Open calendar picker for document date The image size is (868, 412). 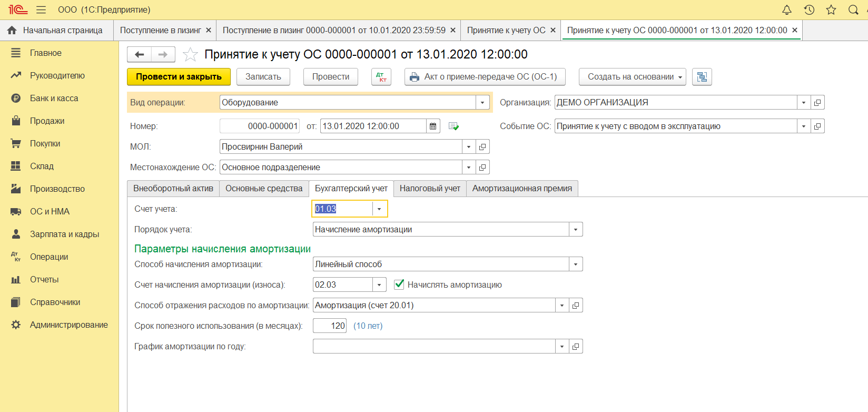point(433,126)
